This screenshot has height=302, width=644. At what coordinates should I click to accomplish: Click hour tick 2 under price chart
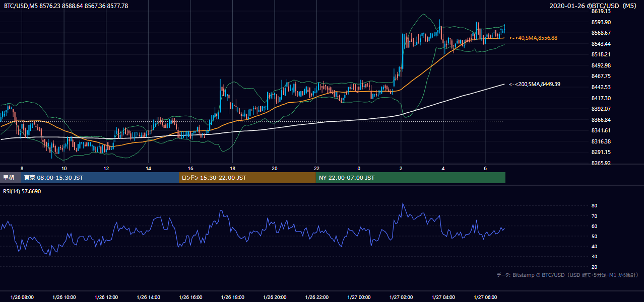coord(401,168)
